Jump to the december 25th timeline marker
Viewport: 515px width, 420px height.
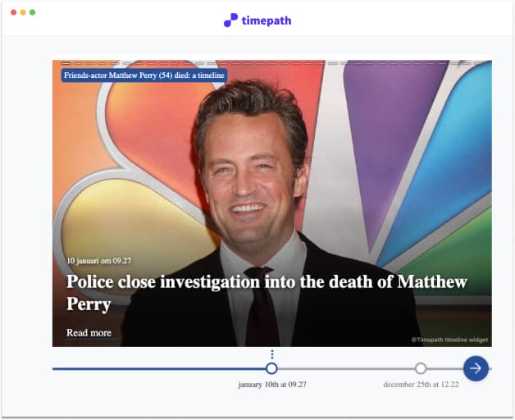tap(421, 368)
